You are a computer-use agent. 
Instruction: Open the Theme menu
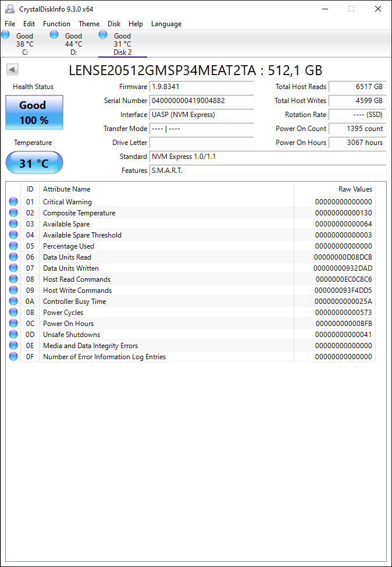89,24
